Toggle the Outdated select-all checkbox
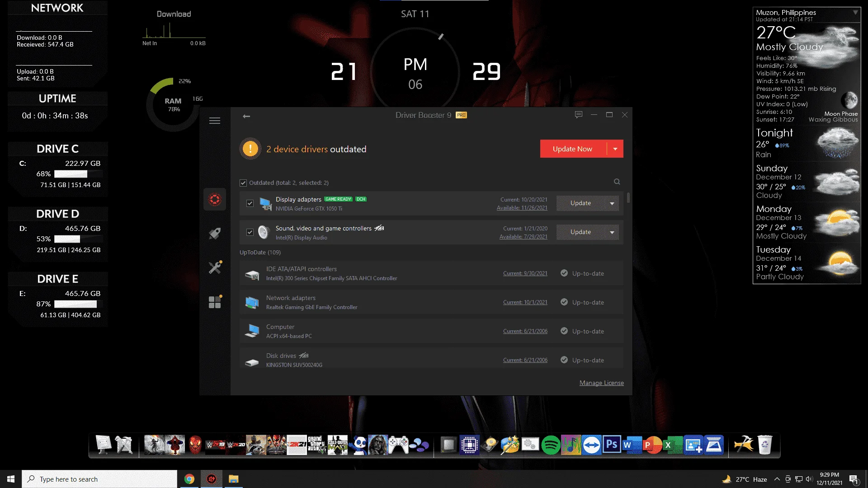This screenshot has height=488, width=868. (243, 183)
